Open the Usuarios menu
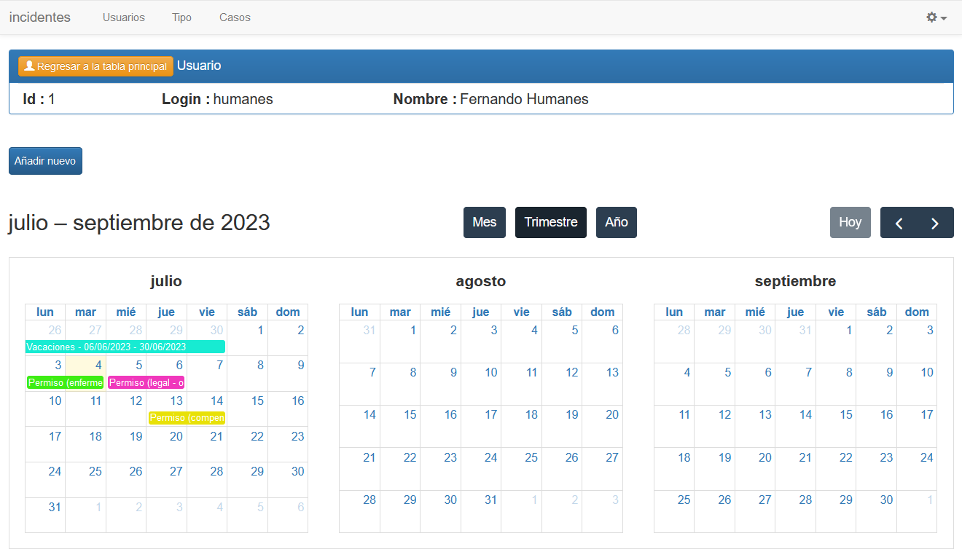Screen dimensions: 962x560 [x=123, y=17]
